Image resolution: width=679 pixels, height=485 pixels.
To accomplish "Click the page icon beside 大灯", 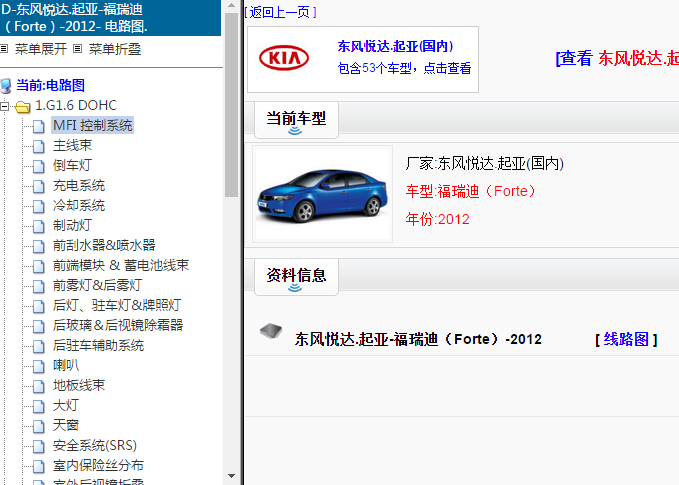I will click(39, 406).
